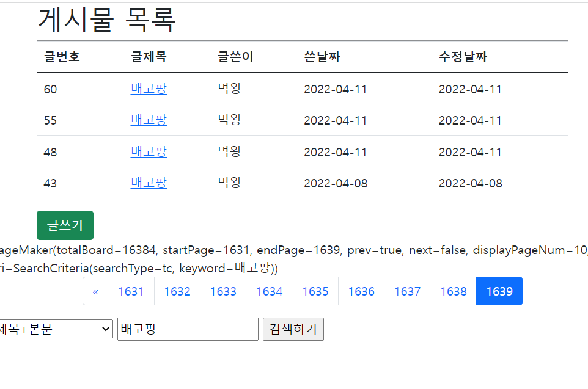Click the 게시물 목록 page heading
Screen dimensions: 588x389
click(107, 20)
